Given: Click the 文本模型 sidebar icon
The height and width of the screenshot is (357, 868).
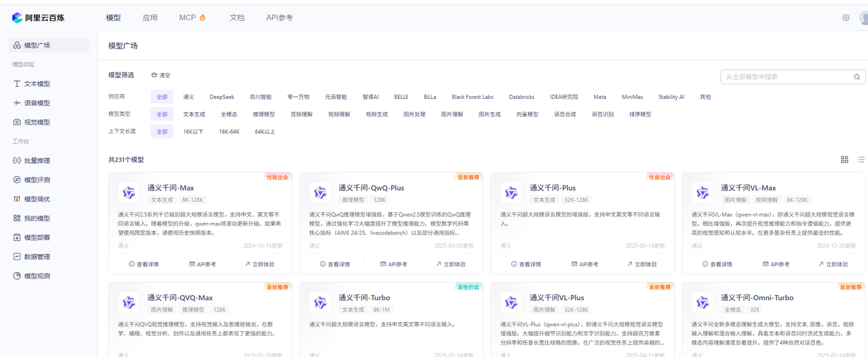Looking at the screenshot, I should point(17,84).
